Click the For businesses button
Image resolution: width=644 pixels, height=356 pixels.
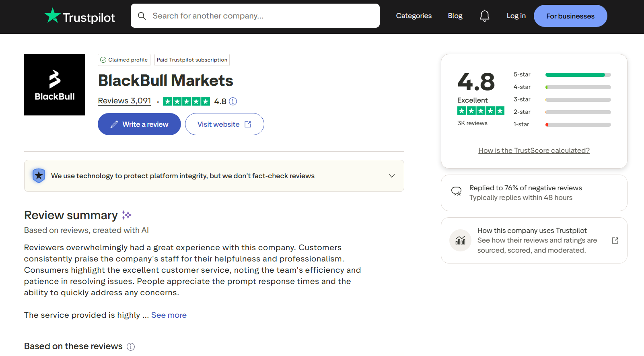coord(570,16)
